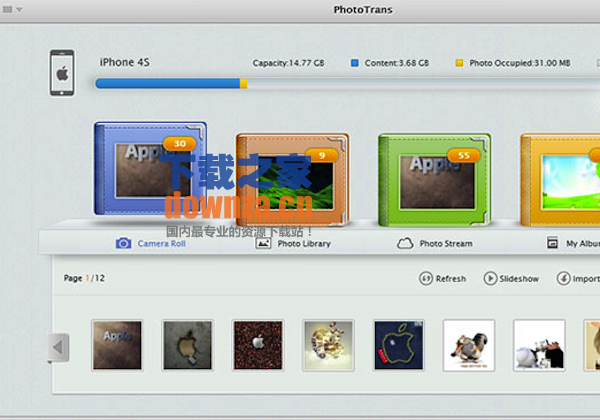Viewport: 600px width, 420px height.
Task: Click the iPhone device icon
Action: tap(62, 73)
